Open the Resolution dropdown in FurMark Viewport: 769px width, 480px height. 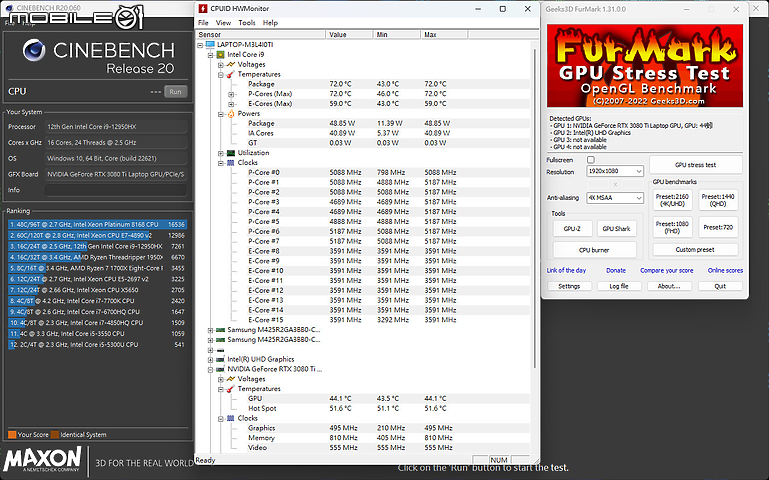pos(615,171)
